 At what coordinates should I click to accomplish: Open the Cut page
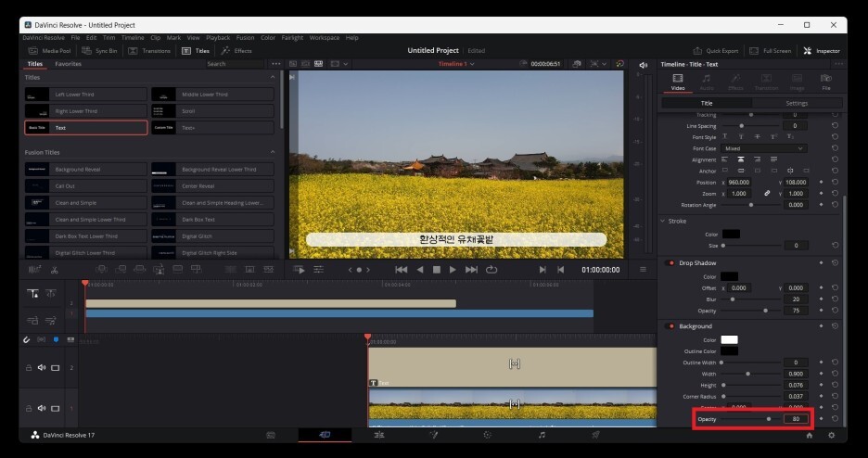tap(325, 436)
